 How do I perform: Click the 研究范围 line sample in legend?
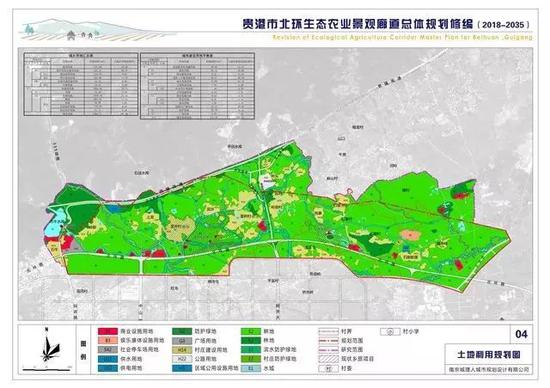point(329,350)
